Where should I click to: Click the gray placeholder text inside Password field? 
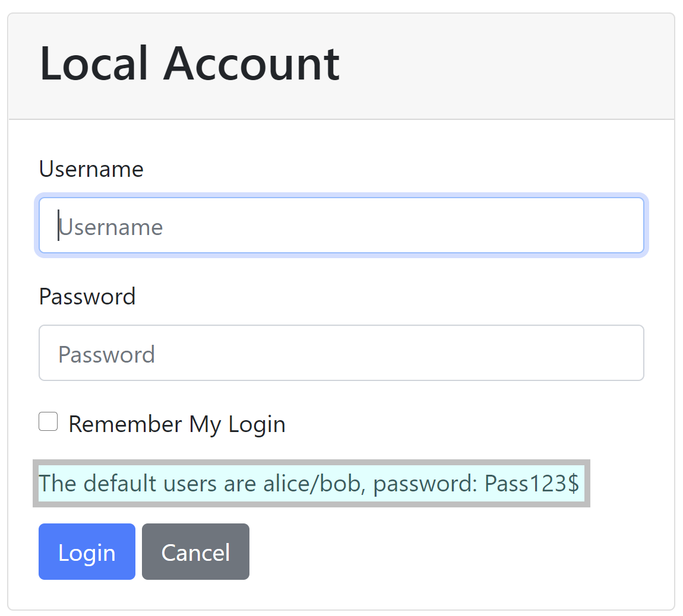pos(107,355)
